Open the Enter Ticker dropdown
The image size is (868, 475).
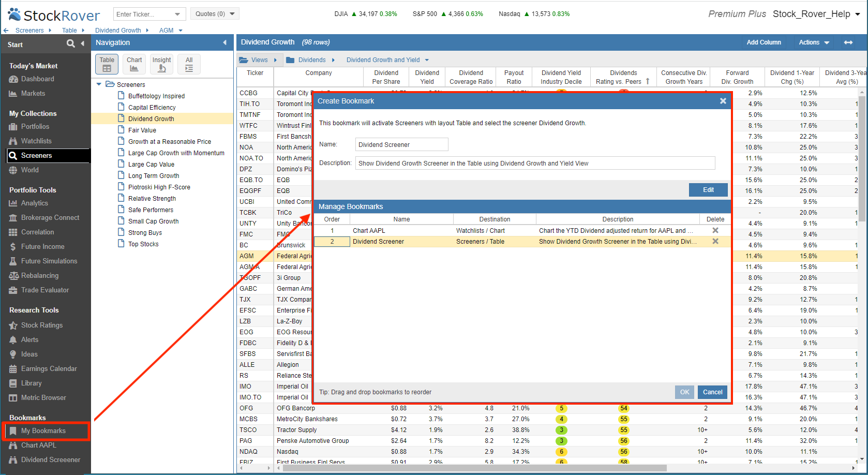point(177,14)
